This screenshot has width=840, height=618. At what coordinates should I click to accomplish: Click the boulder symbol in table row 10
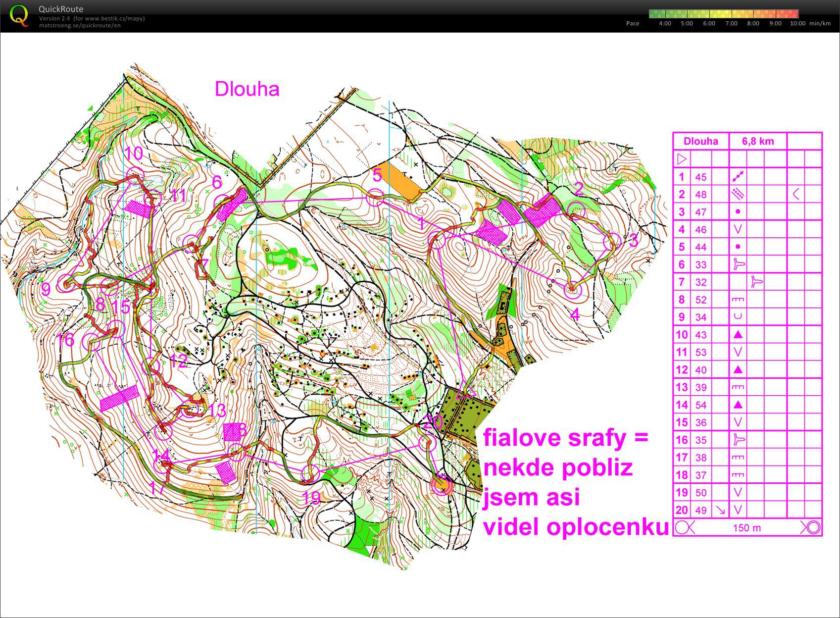(738, 335)
